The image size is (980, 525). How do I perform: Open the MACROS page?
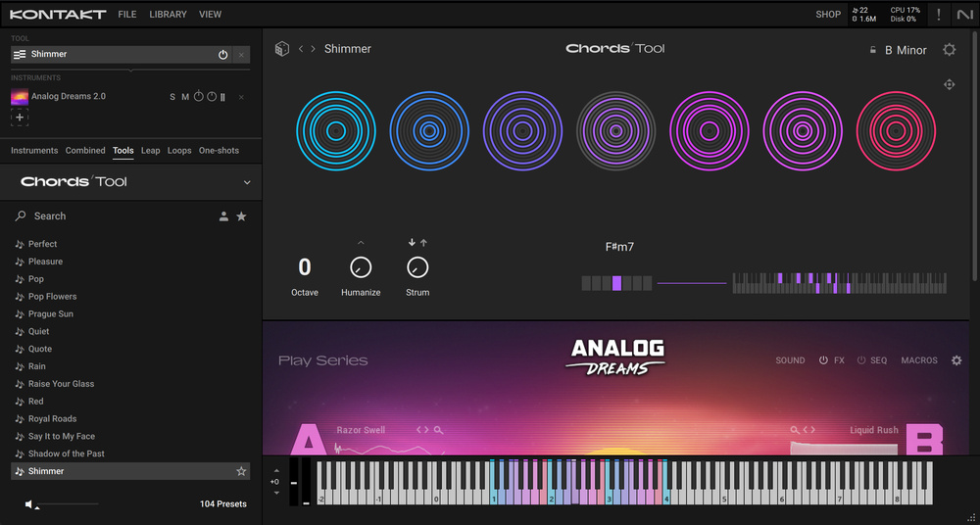(919, 360)
